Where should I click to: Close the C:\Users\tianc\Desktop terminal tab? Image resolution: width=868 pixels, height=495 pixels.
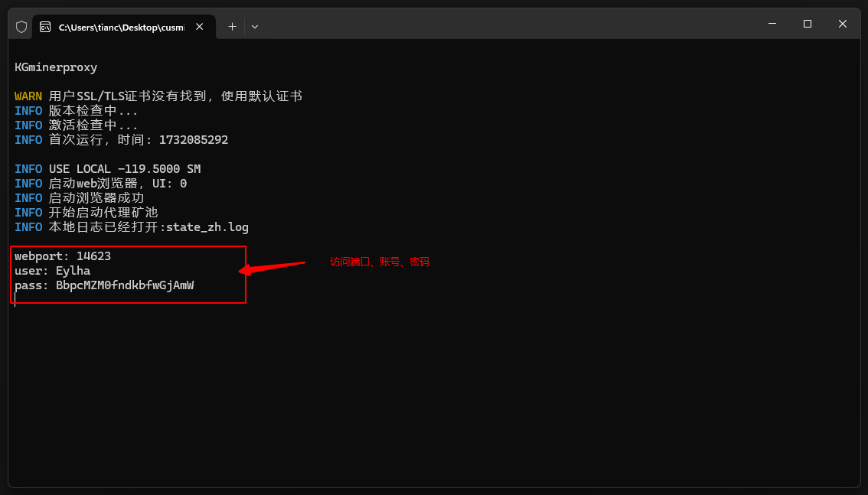(200, 27)
